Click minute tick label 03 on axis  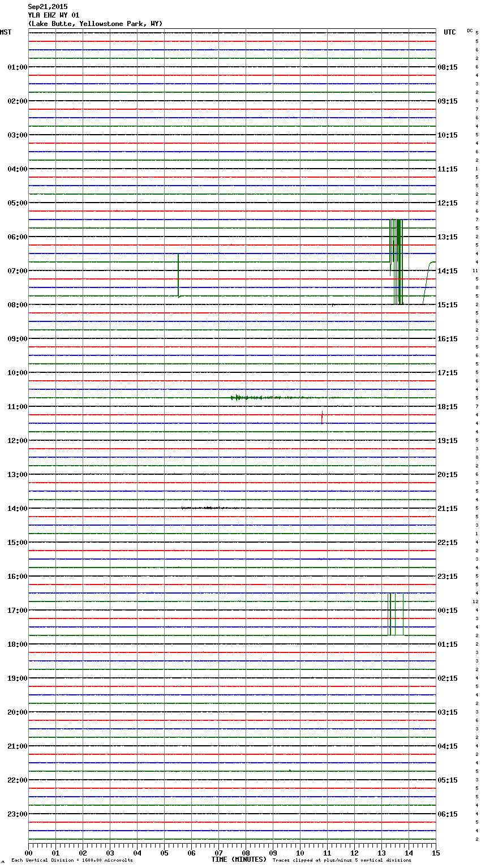(x=110, y=853)
